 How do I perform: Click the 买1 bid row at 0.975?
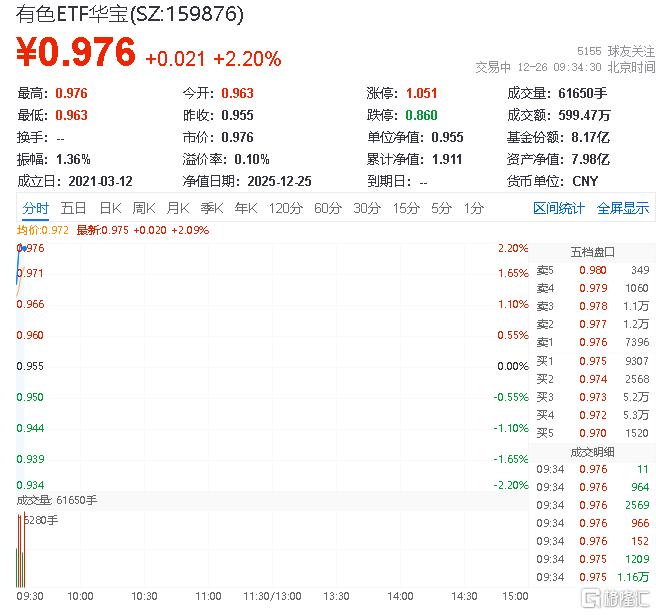point(592,360)
